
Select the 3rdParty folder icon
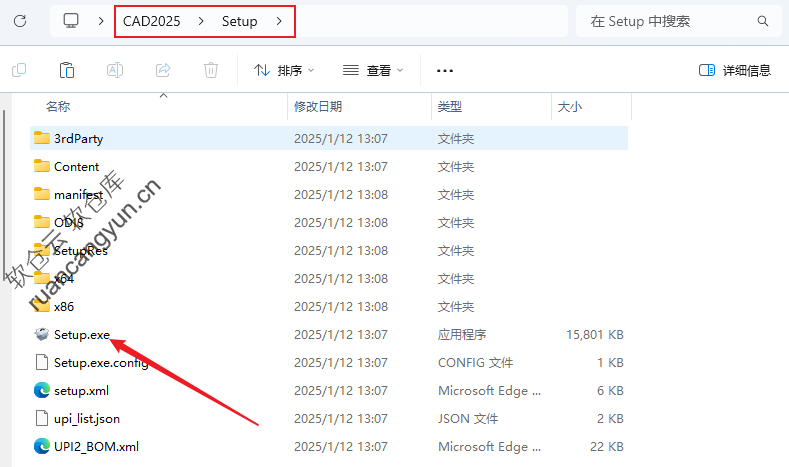coord(42,138)
